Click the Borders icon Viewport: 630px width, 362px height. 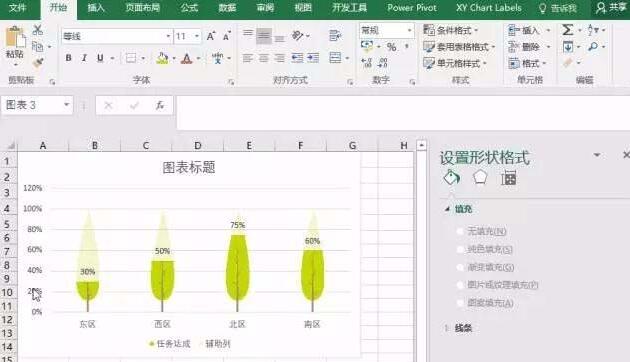(x=131, y=58)
